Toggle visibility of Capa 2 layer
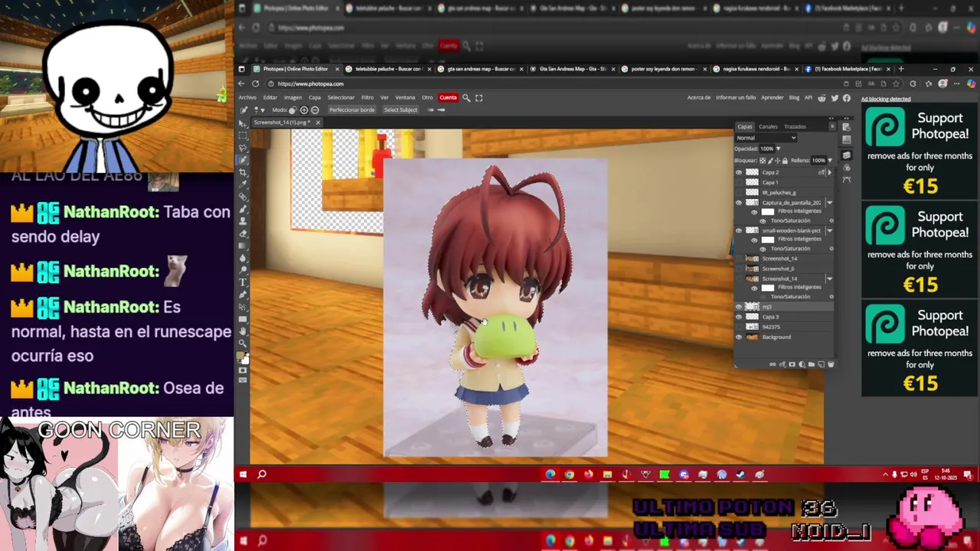This screenshot has height=551, width=980. [739, 172]
